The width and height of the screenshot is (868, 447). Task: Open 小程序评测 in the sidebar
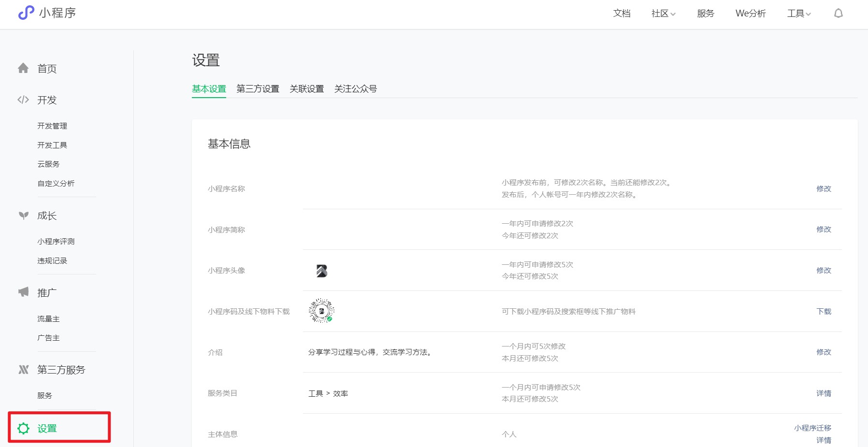tap(56, 241)
